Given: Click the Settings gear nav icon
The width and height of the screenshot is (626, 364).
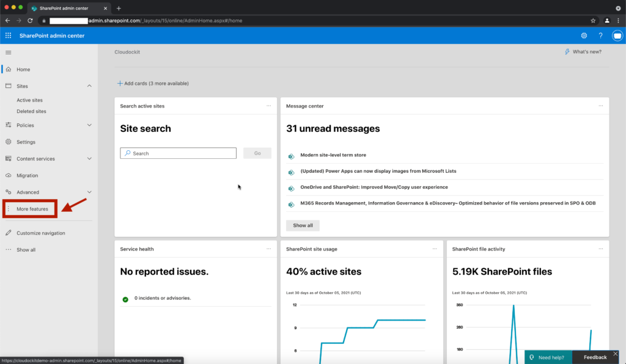Looking at the screenshot, I should [x=9, y=142].
